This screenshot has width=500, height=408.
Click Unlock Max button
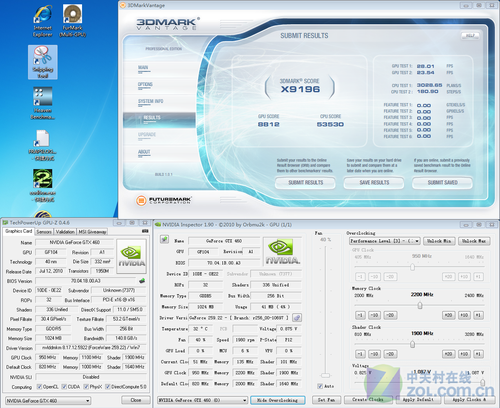tap(474, 241)
